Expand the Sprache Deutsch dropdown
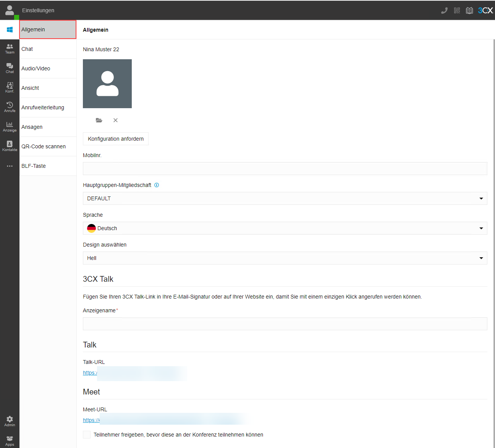 (285, 228)
